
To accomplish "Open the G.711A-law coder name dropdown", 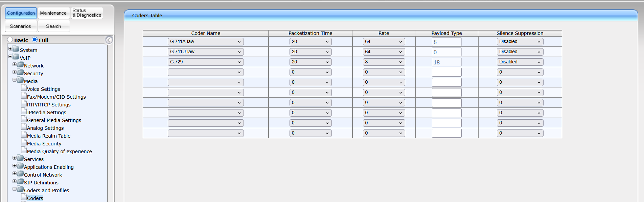I will point(206,42).
